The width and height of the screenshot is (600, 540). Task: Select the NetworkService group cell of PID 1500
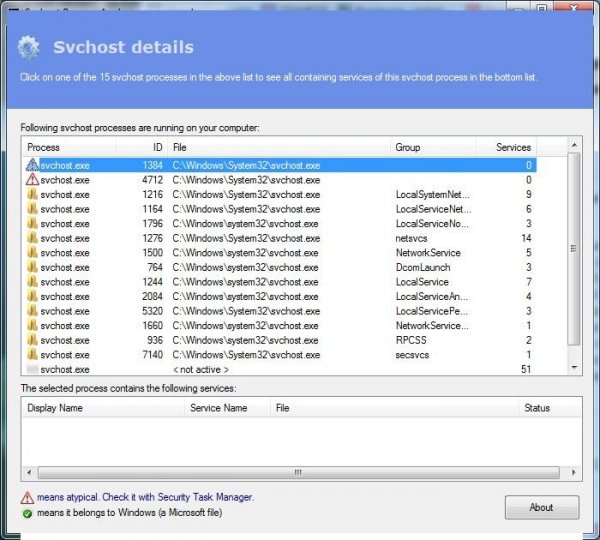[428, 253]
